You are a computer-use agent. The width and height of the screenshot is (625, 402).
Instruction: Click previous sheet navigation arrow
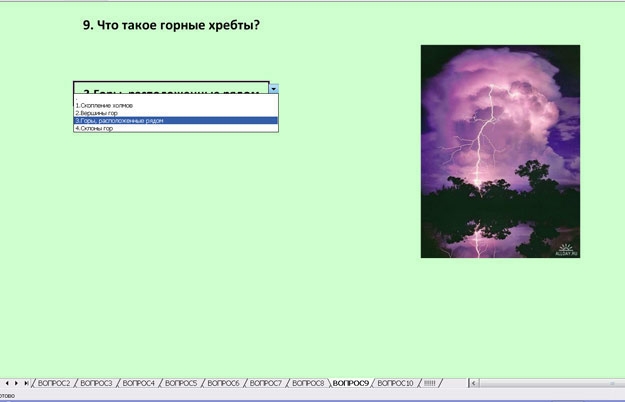click(7, 383)
